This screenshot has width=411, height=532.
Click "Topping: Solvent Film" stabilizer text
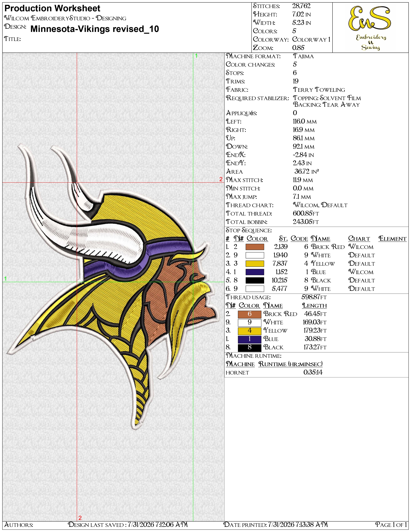(x=327, y=98)
